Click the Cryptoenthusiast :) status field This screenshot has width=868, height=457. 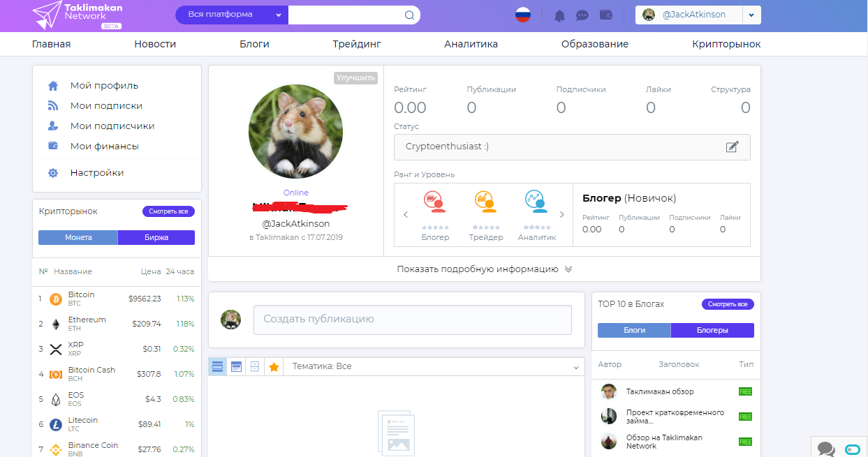572,147
